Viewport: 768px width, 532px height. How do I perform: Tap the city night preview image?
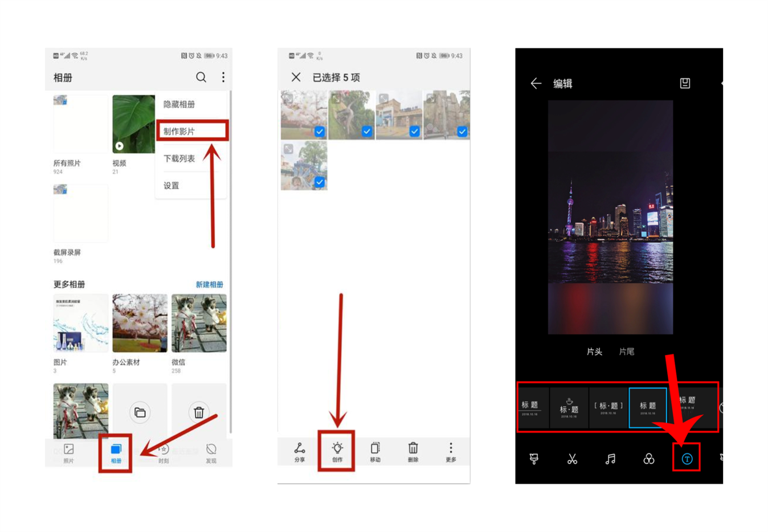[610, 217]
